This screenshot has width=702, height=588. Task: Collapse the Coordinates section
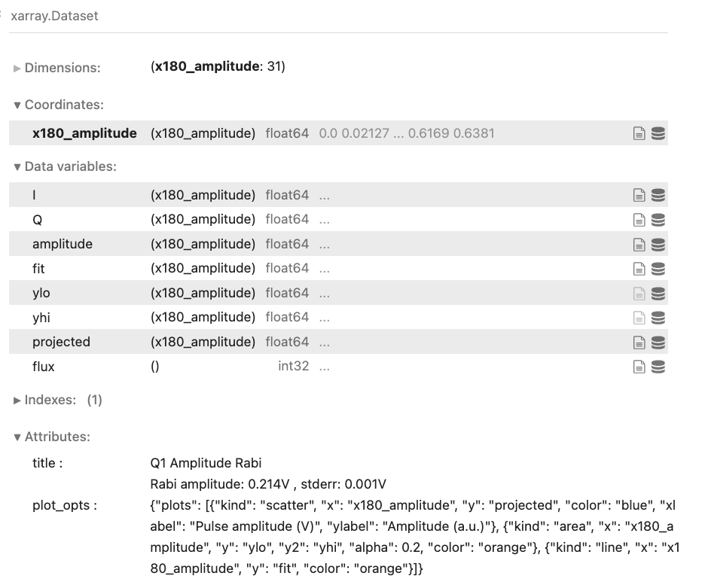click(58, 105)
